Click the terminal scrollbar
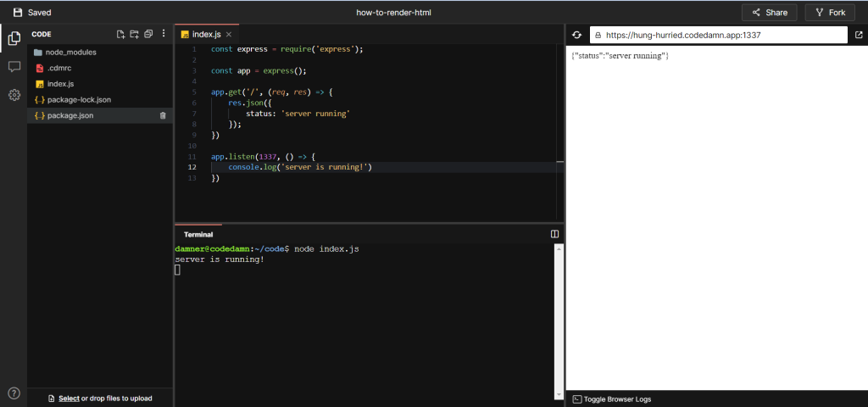Image resolution: width=868 pixels, height=407 pixels. pos(559,321)
